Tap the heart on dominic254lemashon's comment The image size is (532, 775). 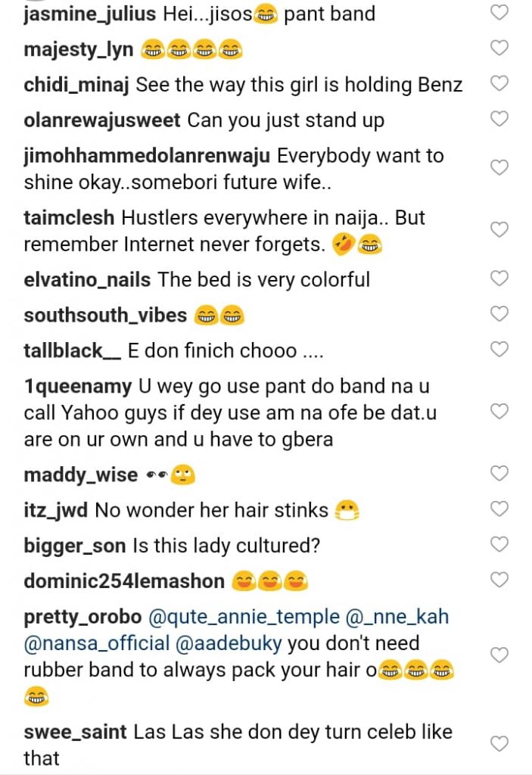[499, 580]
